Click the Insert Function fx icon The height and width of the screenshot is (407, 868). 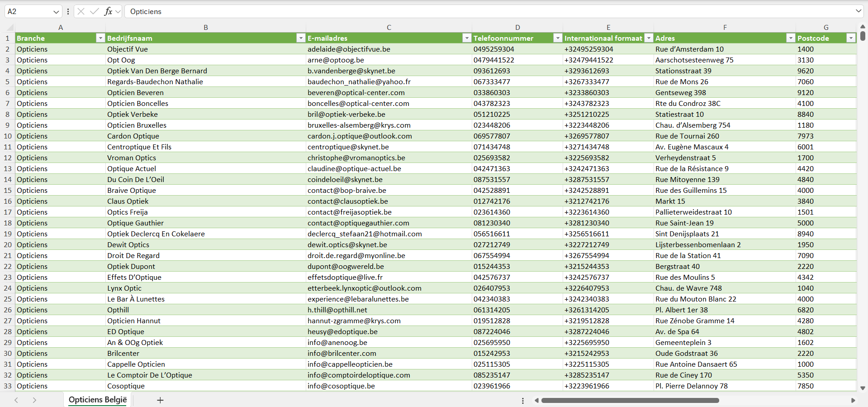tap(108, 11)
